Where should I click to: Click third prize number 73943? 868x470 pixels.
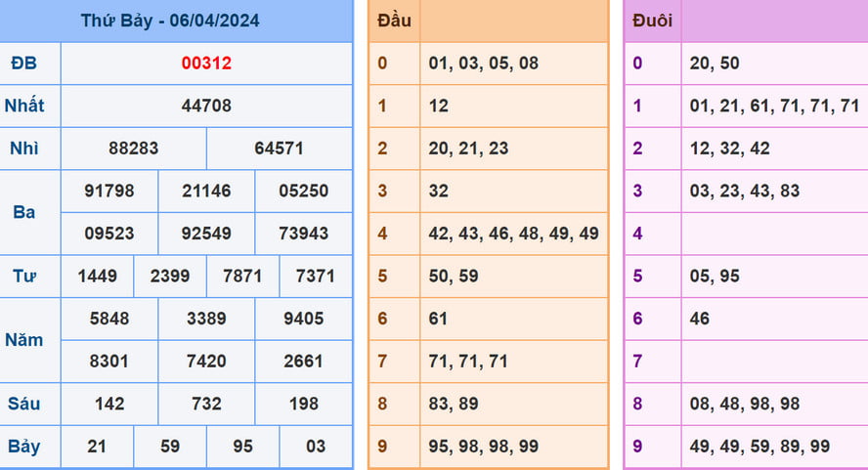coord(303,234)
